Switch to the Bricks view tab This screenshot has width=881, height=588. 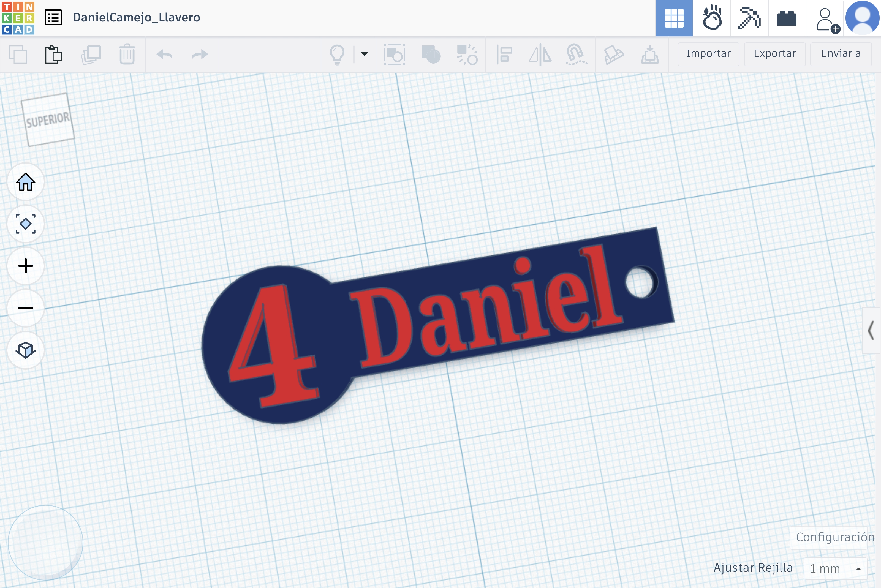click(x=787, y=18)
